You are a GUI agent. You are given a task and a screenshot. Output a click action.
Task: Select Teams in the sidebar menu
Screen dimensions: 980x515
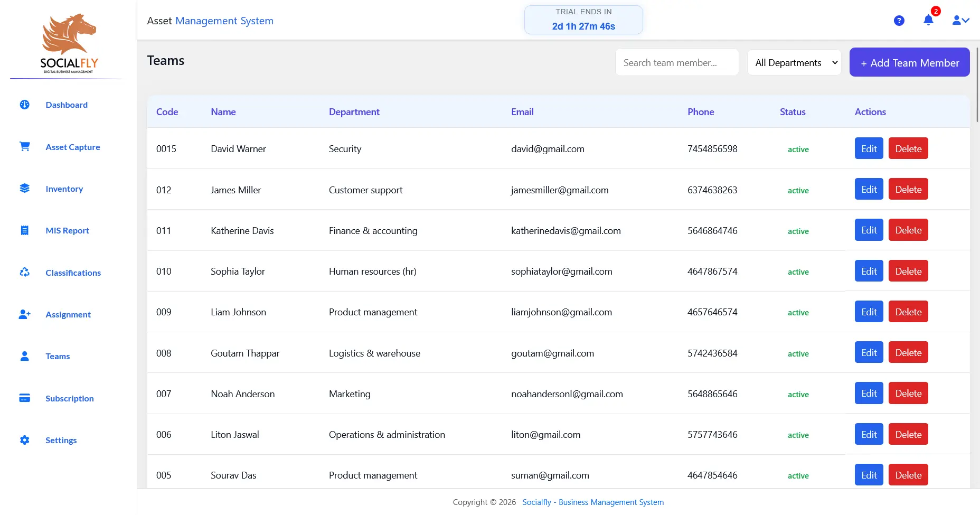tap(57, 356)
